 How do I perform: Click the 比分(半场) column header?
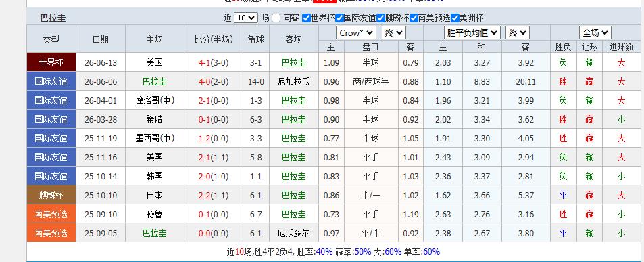214,39
